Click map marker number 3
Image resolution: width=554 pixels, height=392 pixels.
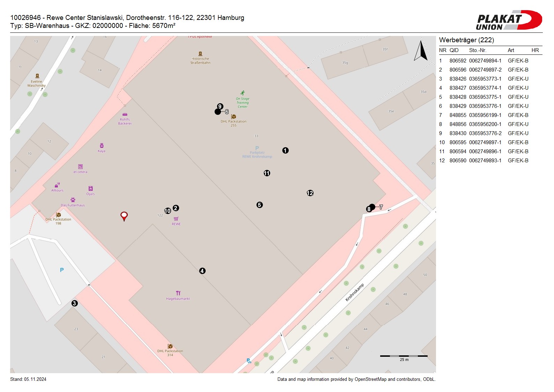tap(74, 303)
